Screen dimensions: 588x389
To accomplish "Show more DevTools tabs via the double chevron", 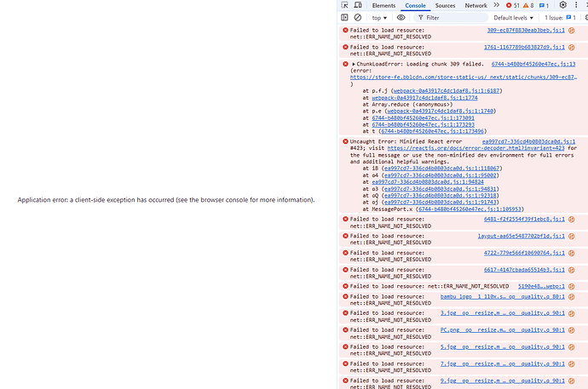I will (x=497, y=5).
